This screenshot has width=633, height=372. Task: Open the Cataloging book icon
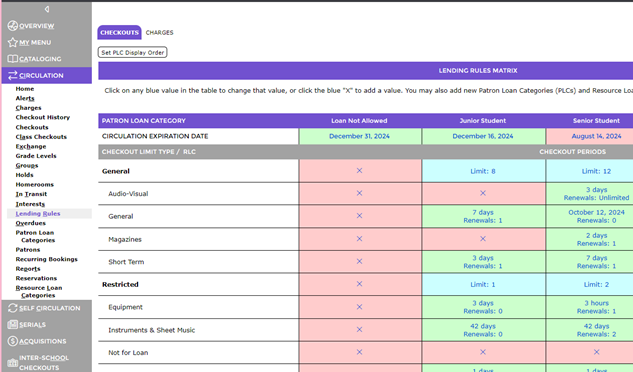[13, 59]
